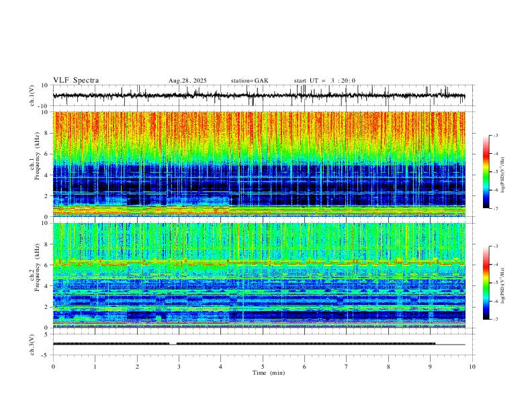
Task: Click the "station=GAK" label
Action: click(249, 81)
